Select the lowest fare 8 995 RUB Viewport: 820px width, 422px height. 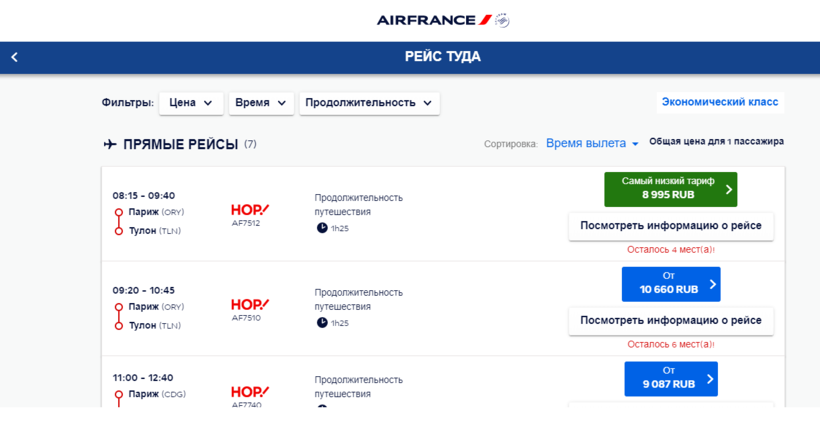670,189
